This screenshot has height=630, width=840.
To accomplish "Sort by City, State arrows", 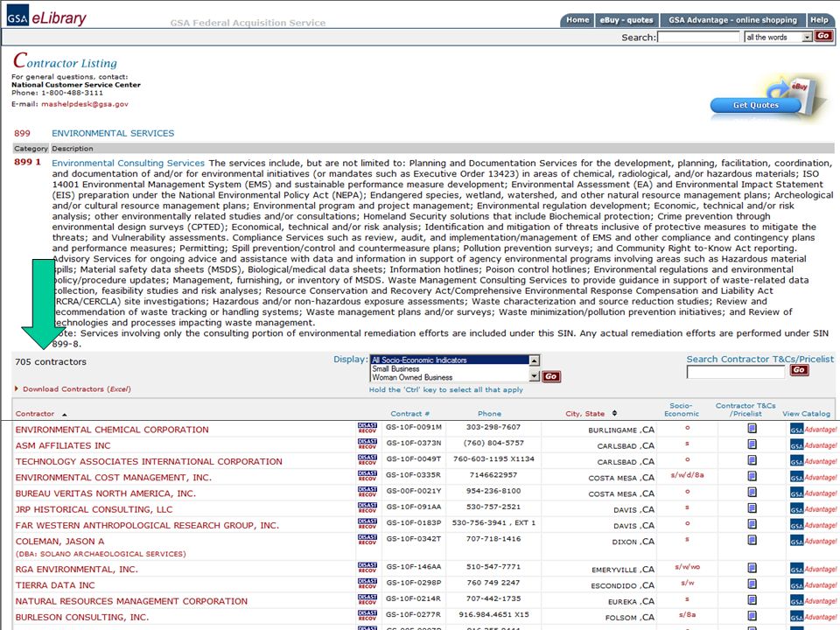I will [614, 413].
